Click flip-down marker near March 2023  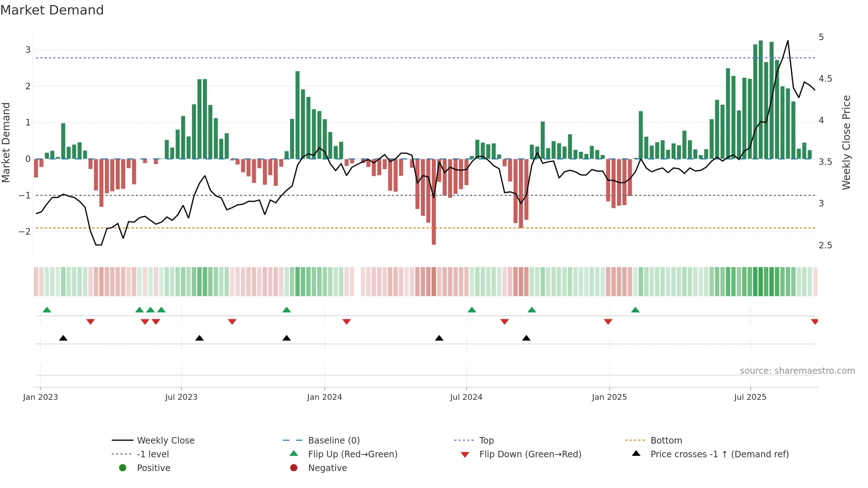(90, 322)
